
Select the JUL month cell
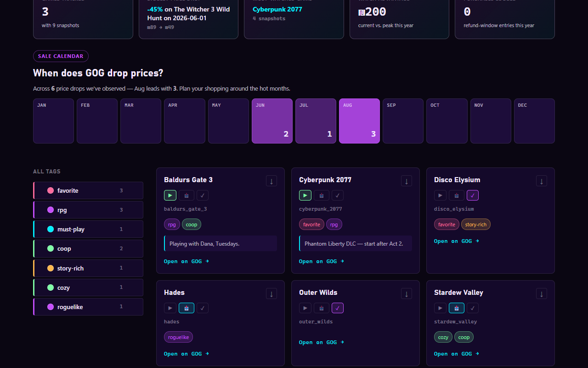click(316, 121)
